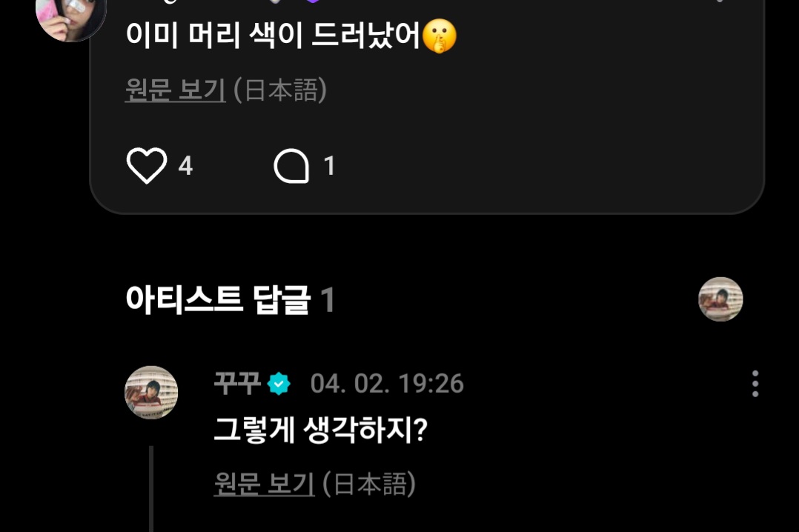799x532 pixels.
Task: Tap the vertical thread line under 꾸꾸's avatar
Action: pyautogui.click(x=151, y=489)
